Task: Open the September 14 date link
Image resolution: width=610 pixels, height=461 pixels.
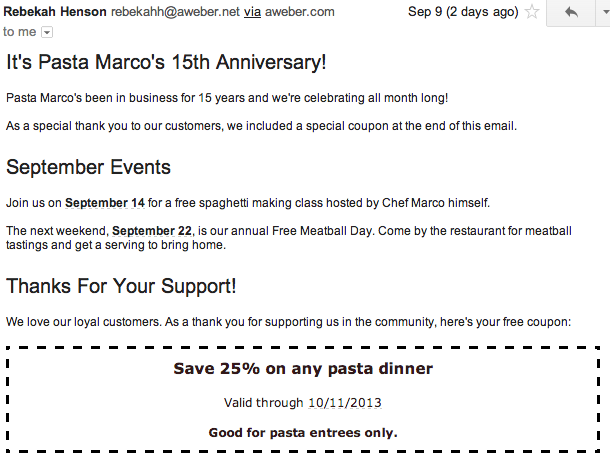Action: click(x=105, y=203)
